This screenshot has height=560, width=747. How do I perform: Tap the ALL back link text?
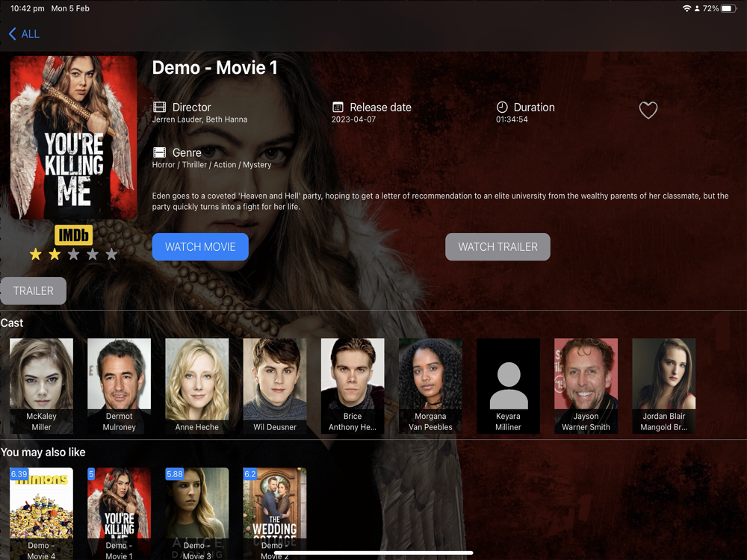click(30, 34)
